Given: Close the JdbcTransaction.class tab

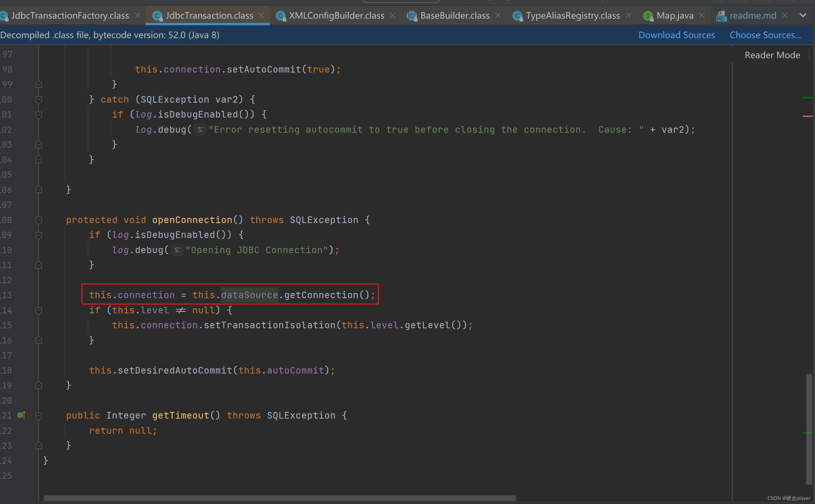Looking at the screenshot, I should [261, 15].
